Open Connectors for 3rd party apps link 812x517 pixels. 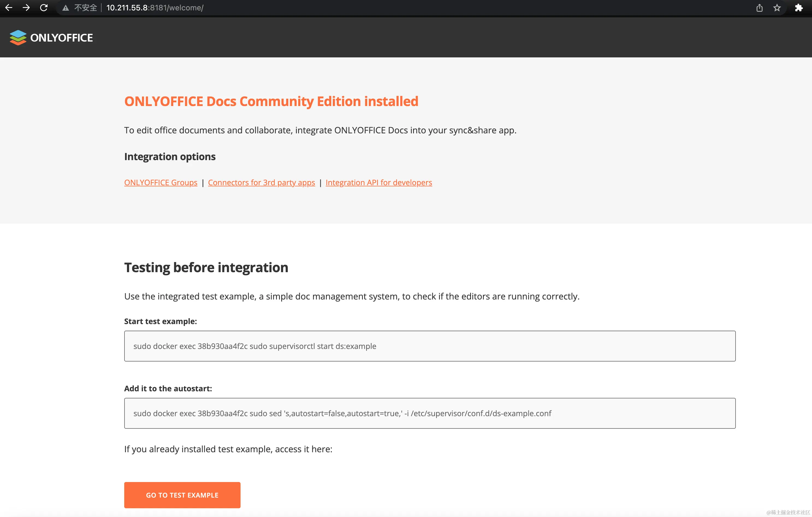pos(261,183)
